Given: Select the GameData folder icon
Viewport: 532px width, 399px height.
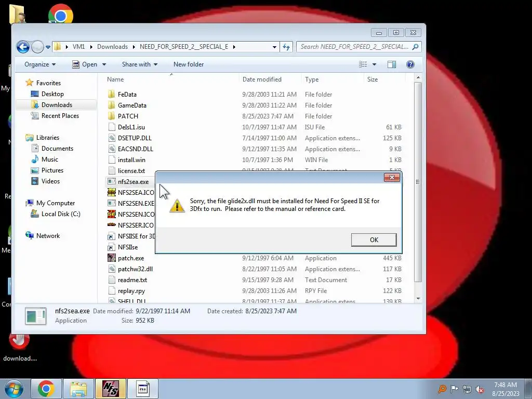Looking at the screenshot, I should tap(111, 105).
